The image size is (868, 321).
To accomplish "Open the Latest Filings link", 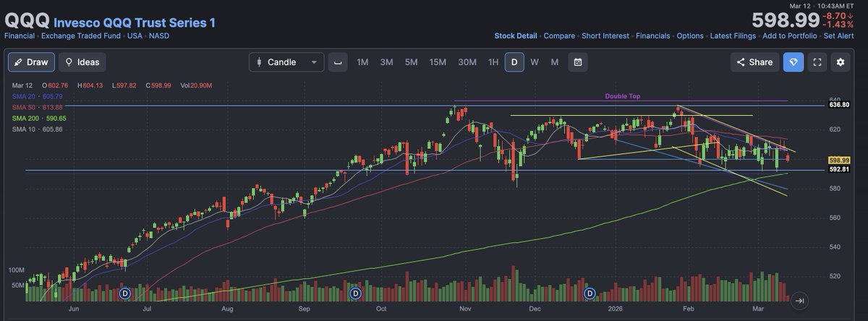I will click(x=733, y=35).
